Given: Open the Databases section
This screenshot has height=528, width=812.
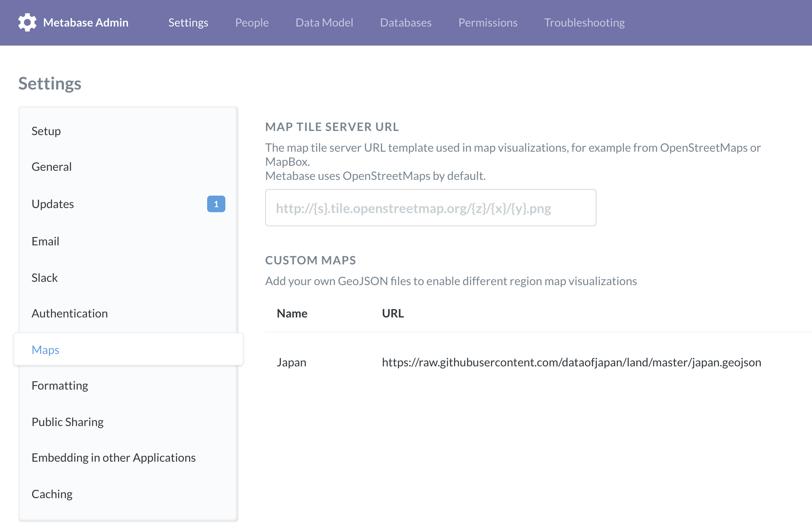Looking at the screenshot, I should click(x=406, y=22).
